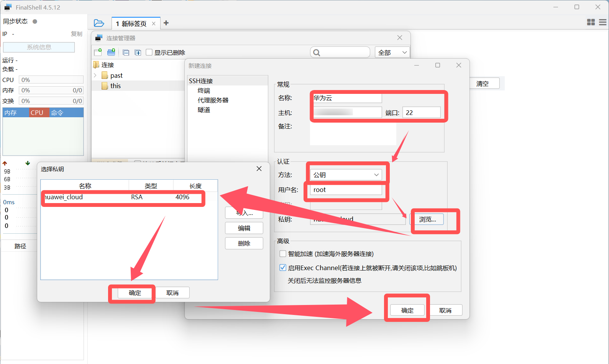Click the 内存 usage progress bar

coord(51,90)
